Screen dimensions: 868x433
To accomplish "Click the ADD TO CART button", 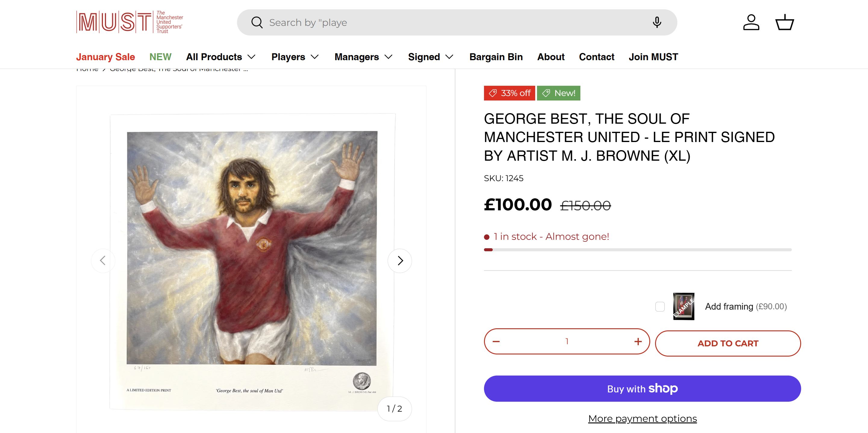I will pyautogui.click(x=728, y=343).
